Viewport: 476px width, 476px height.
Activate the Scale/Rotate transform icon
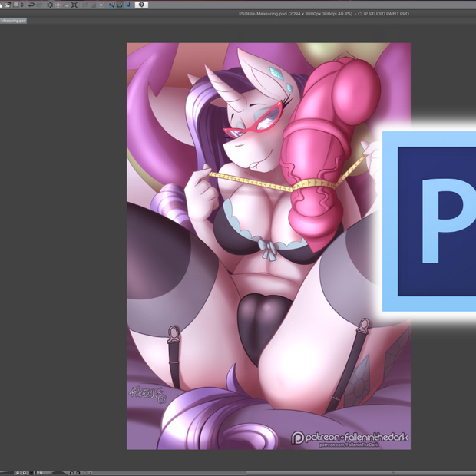click(74, 5)
